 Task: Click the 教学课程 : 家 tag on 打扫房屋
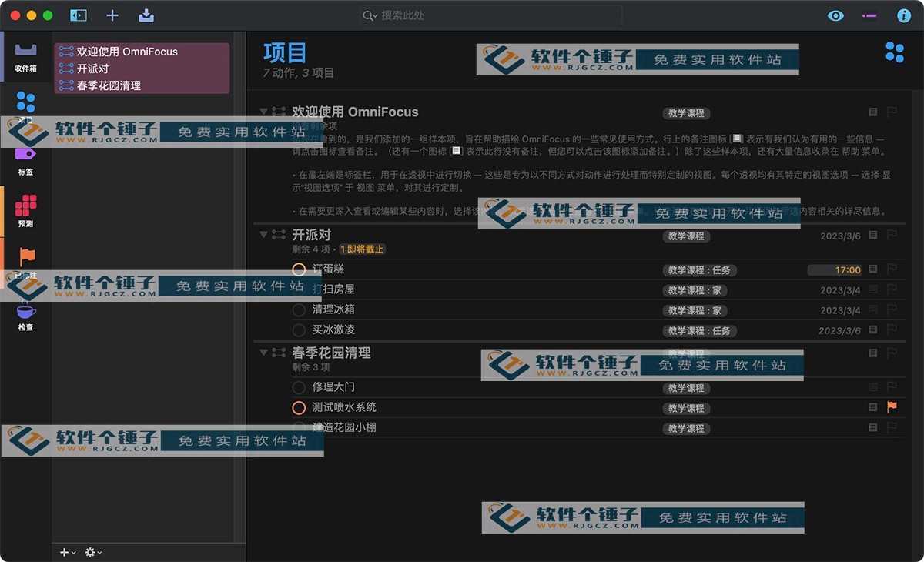tap(695, 290)
